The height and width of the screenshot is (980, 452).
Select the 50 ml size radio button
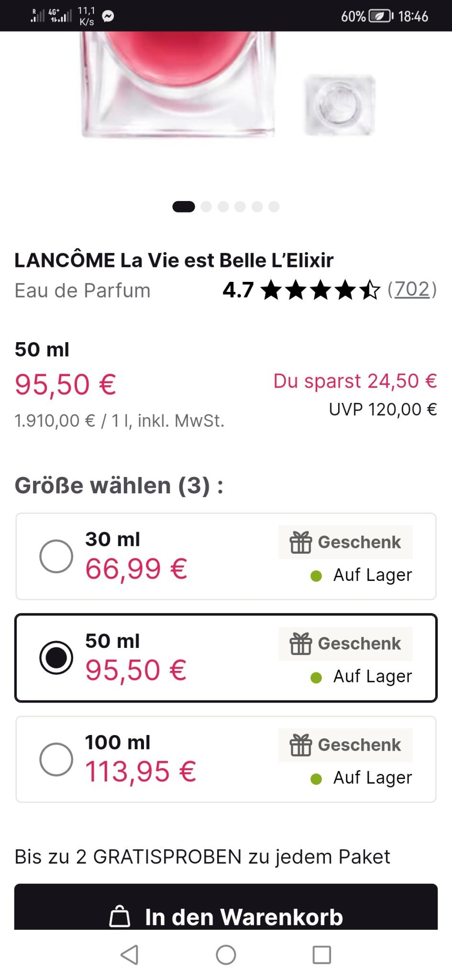tap(56, 657)
